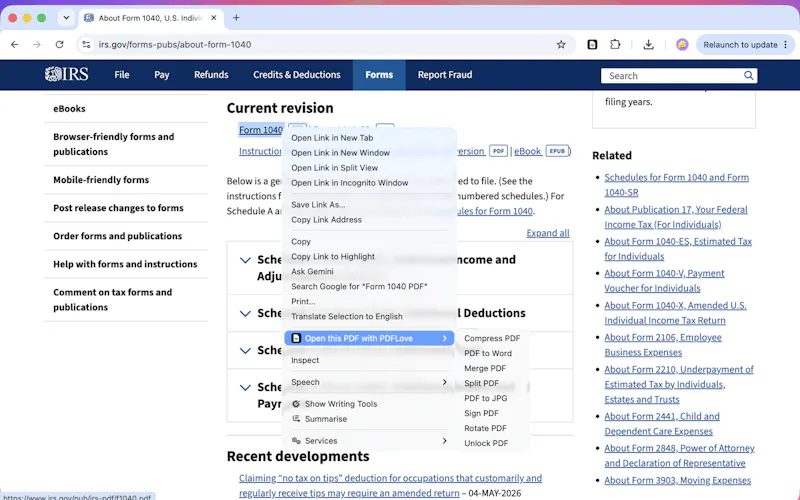Go back using the browser back arrow

click(x=14, y=44)
